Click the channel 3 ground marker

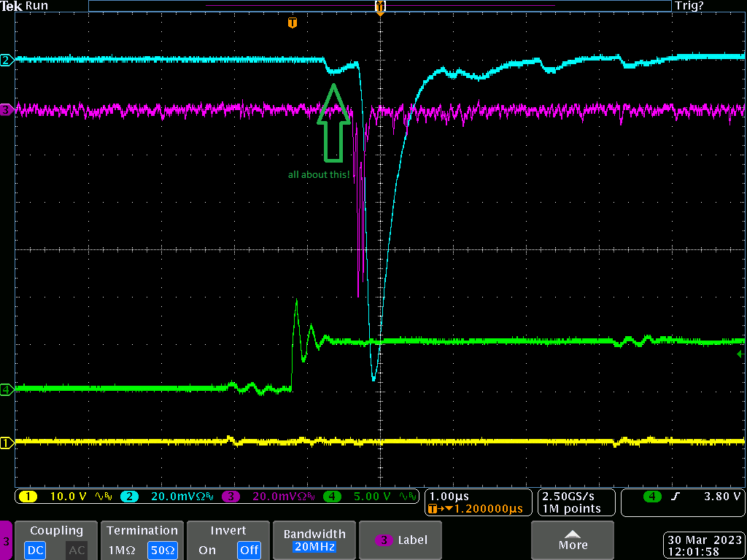(7, 110)
